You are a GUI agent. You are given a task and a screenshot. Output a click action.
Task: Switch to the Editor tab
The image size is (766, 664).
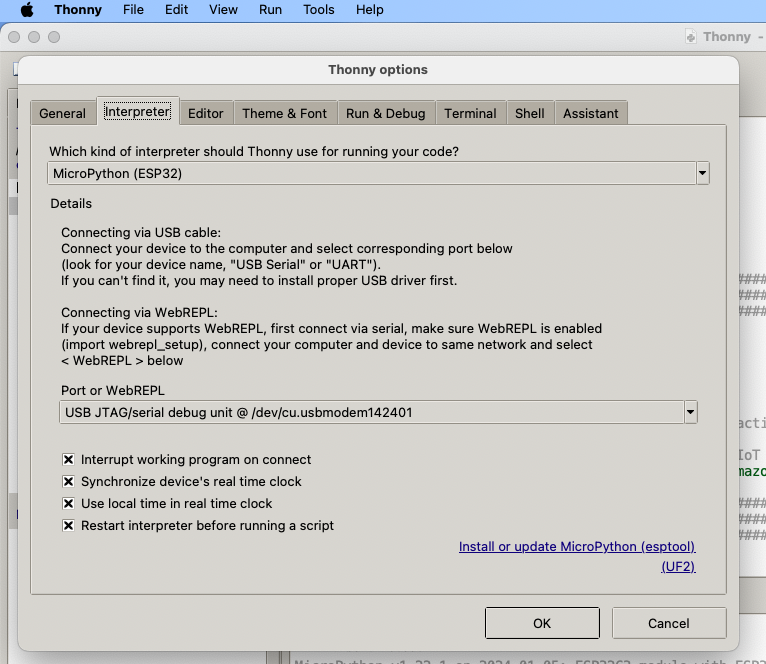pos(206,113)
